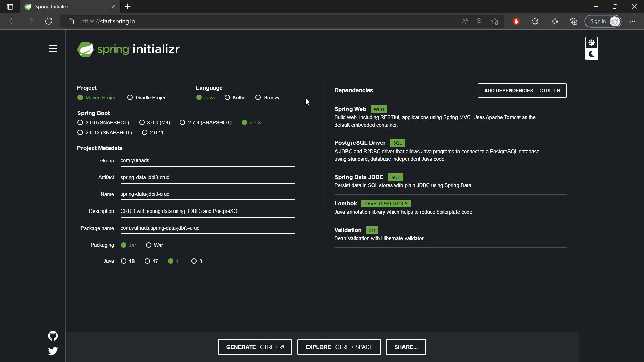Switch to dark theme moon icon
Image resolution: width=644 pixels, height=362 pixels.
(x=592, y=54)
